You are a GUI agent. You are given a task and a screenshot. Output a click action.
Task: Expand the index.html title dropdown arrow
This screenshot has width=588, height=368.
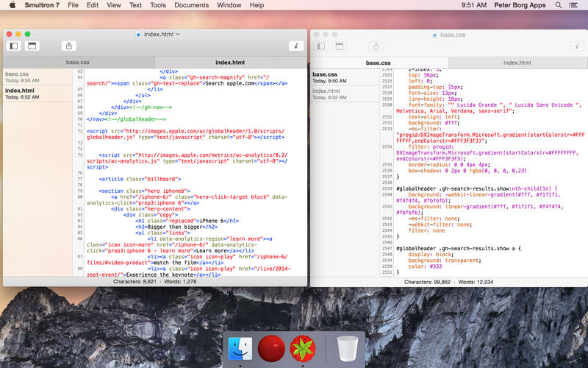click(x=178, y=34)
